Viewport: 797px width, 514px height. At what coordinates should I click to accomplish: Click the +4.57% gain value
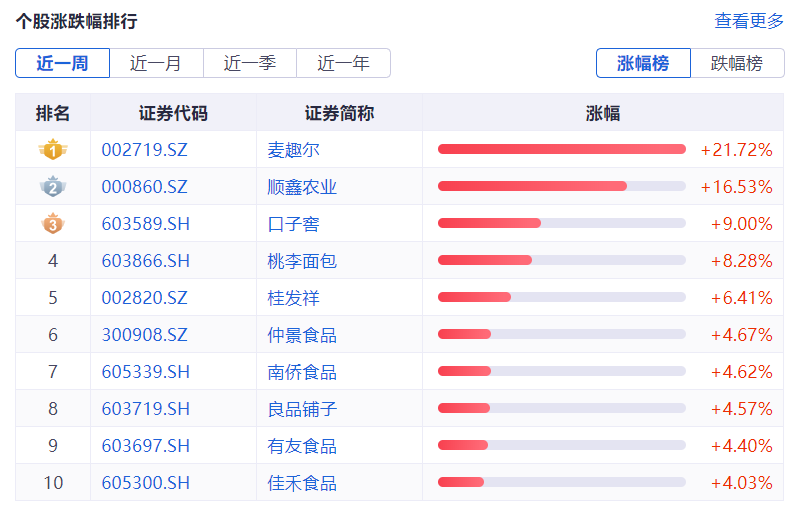pos(742,409)
